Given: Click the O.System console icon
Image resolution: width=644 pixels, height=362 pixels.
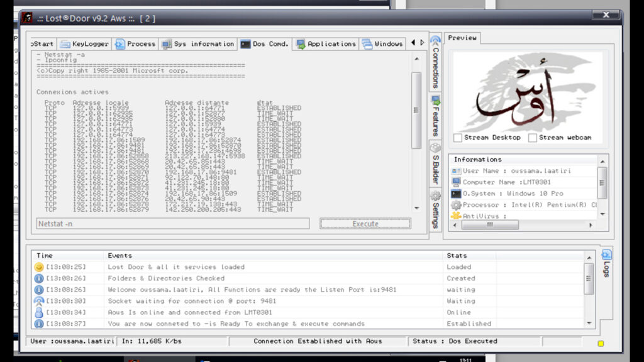Looking at the screenshot, I should [456, 194].
